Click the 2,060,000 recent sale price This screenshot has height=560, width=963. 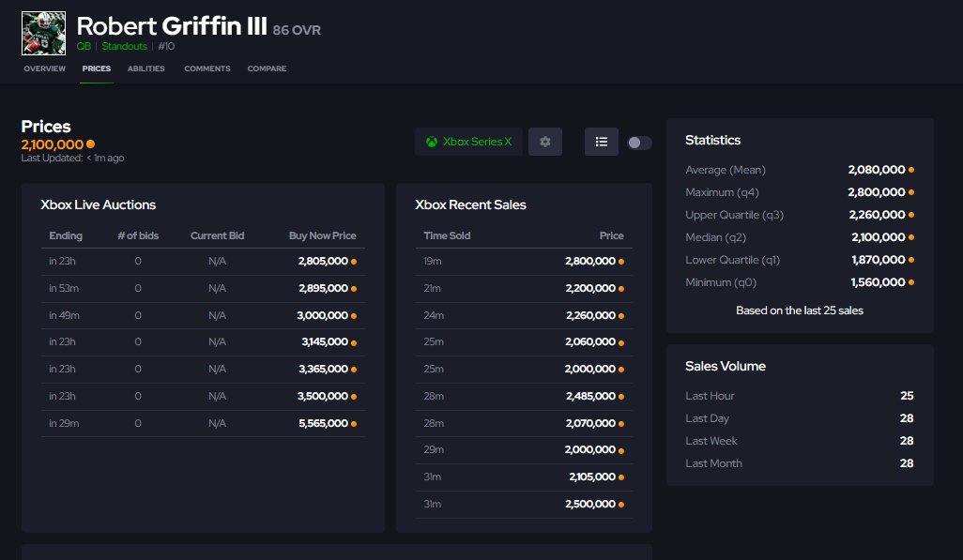(x=590, y=342)
